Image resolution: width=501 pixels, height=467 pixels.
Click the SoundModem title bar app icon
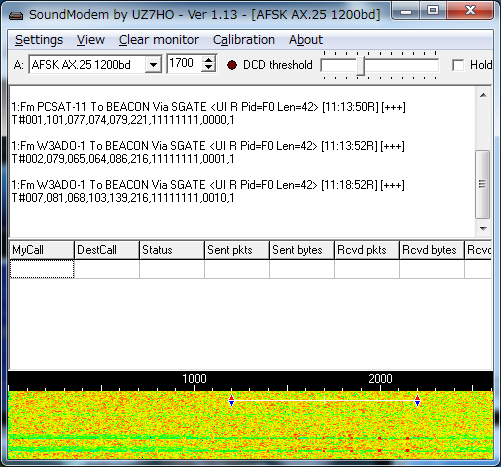tap(16, 15)
